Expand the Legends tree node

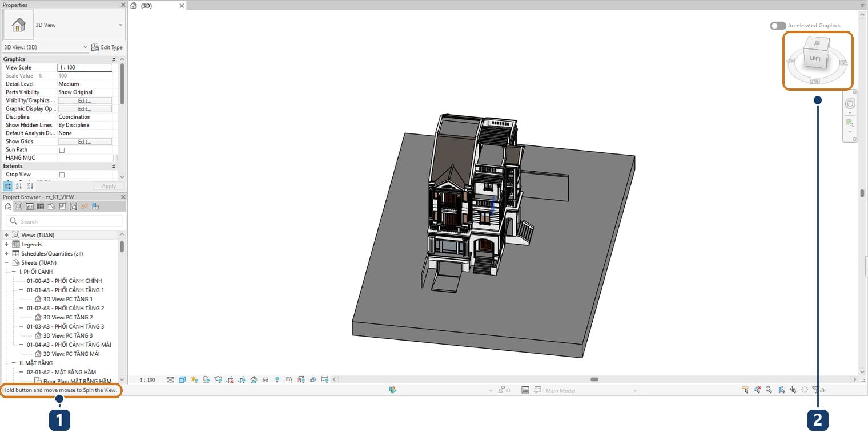tap(6, 244)
